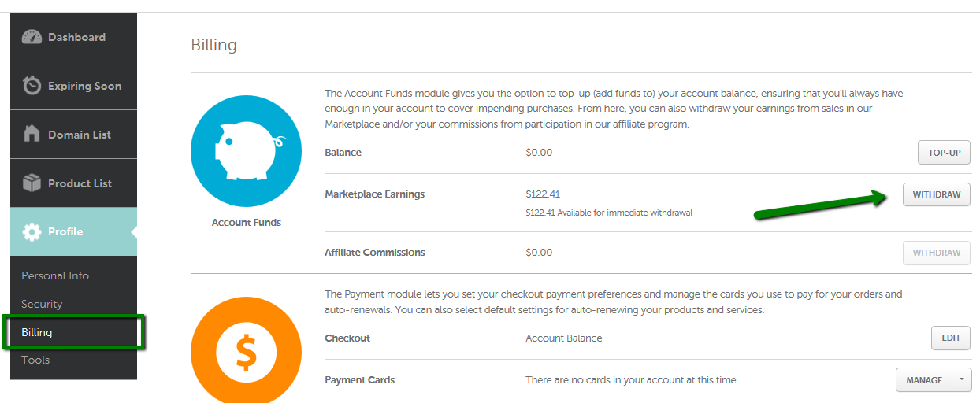Click the Product List box icon
Screen dimensions: 980x403
click(32, 183)
